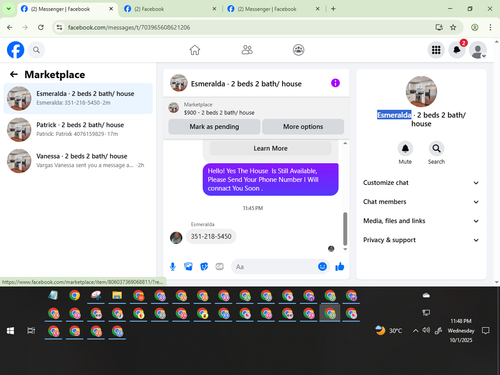This screenshot has height=375, width=500.
Task: Choose a sticker using the sticker icon
Action: (204, 267)
